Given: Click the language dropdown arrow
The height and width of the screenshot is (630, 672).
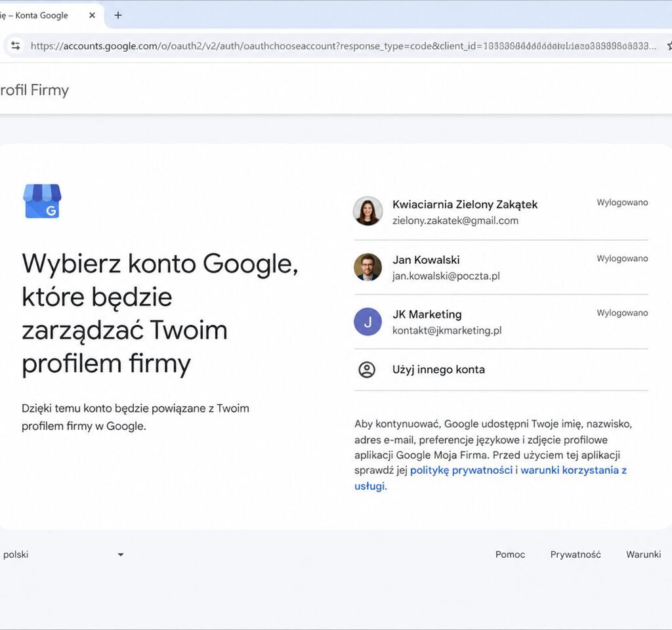Looking at the screenshot, I should pyautogui.click(x=121, y=555).
